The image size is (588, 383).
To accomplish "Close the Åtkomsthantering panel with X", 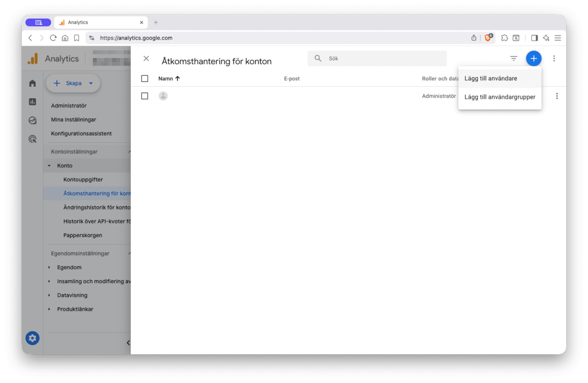I will click(146, 59).
